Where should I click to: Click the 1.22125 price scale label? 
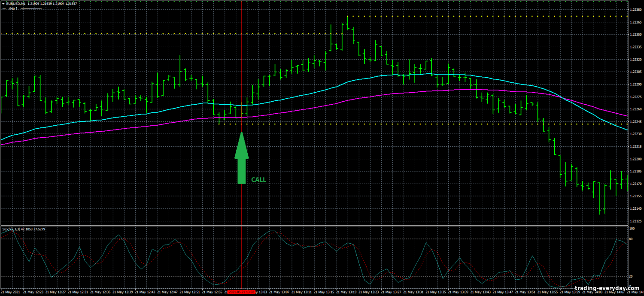(635, 221)
